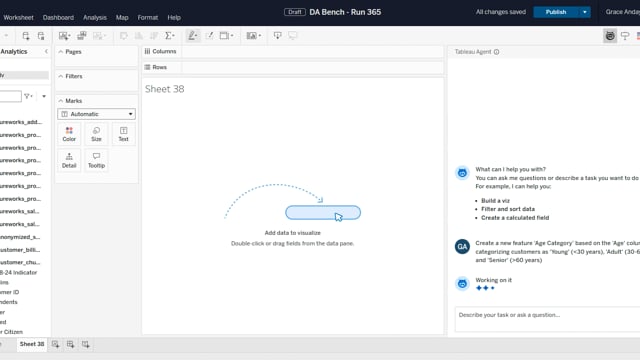Click the Presentation Mode toolbar icon
This screenshot has width=640, height=360.
pos(293,36)
